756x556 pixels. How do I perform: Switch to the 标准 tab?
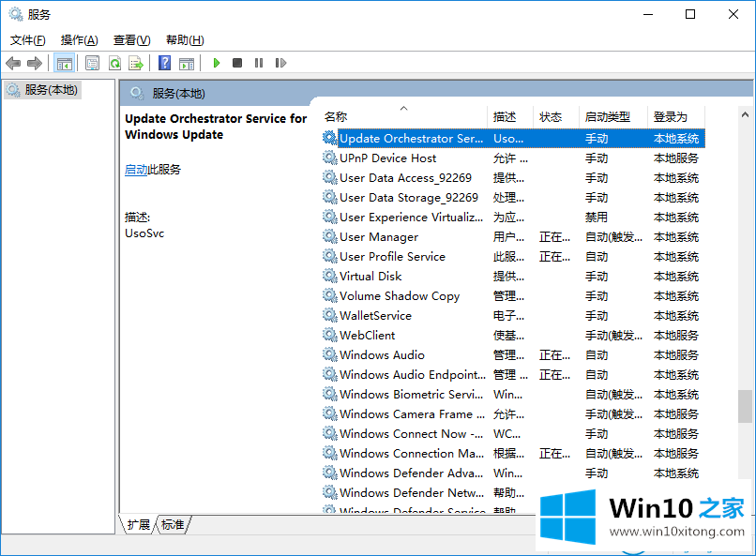click(173, 525)
